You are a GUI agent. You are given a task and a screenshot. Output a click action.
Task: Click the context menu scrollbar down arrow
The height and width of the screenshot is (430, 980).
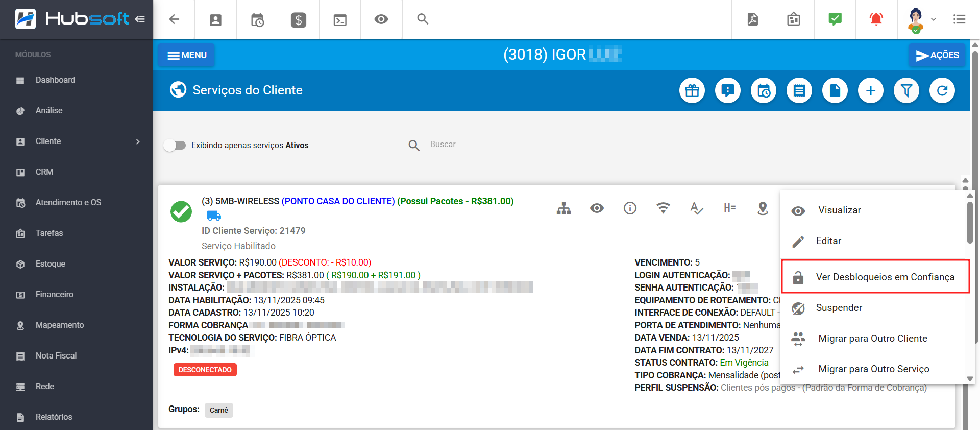(970, 379)
